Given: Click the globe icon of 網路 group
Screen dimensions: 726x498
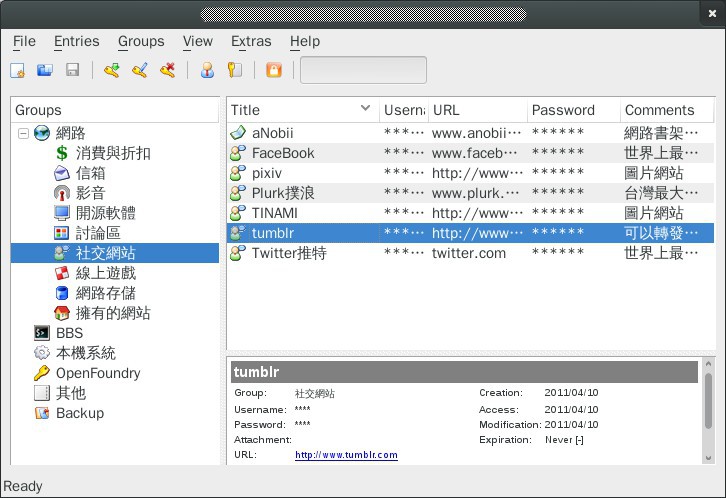Looking at the screenshot, I should tap(42, 133).
